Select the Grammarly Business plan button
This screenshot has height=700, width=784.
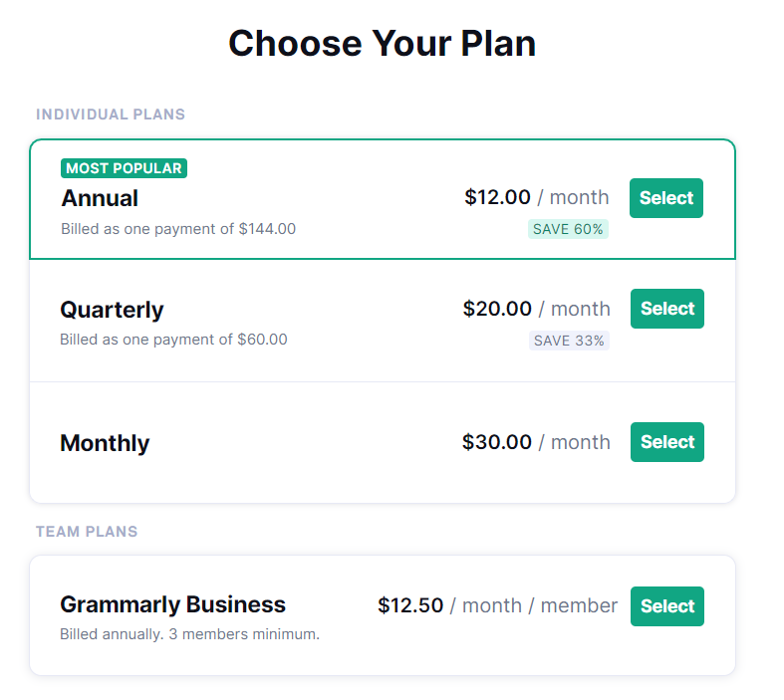[666, 606]
